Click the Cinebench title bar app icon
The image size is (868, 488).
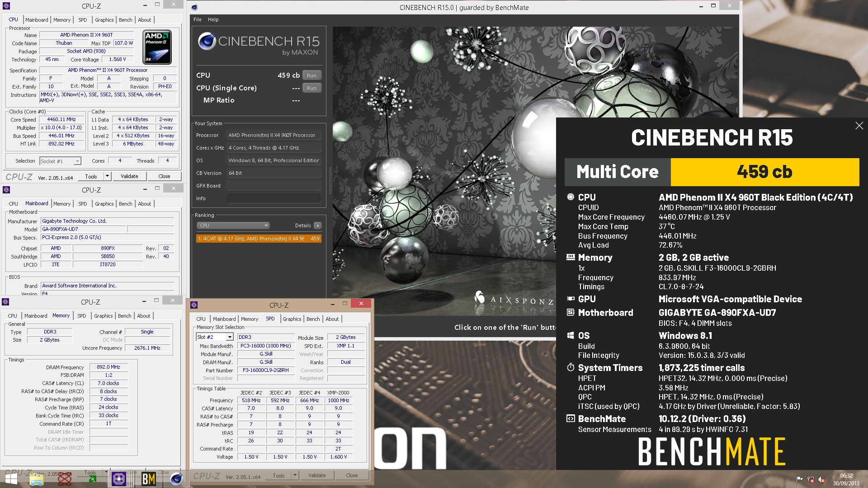point(194,7)
